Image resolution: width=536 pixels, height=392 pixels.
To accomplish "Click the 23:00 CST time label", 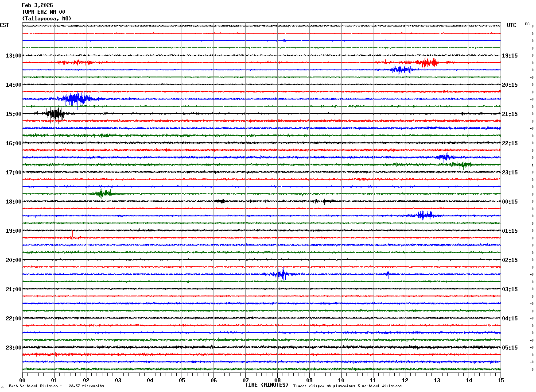I will click(x=13, y=348).
